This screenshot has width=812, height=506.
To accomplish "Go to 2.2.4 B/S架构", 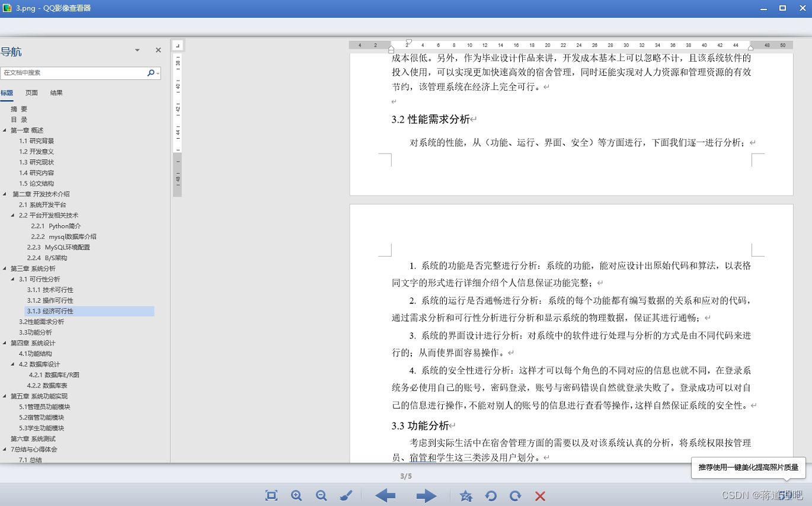I will click(x=47, y=258).
